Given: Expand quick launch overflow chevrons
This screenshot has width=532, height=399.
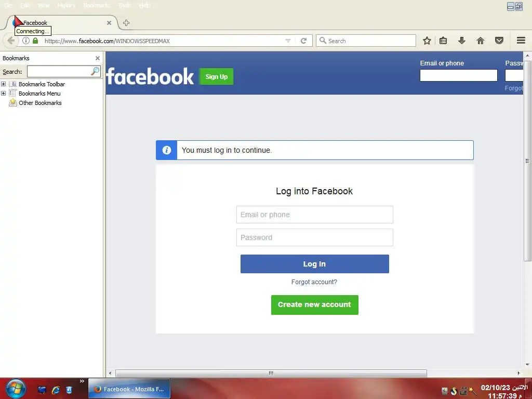Looking at the screenshot, I should coord(82,381).
